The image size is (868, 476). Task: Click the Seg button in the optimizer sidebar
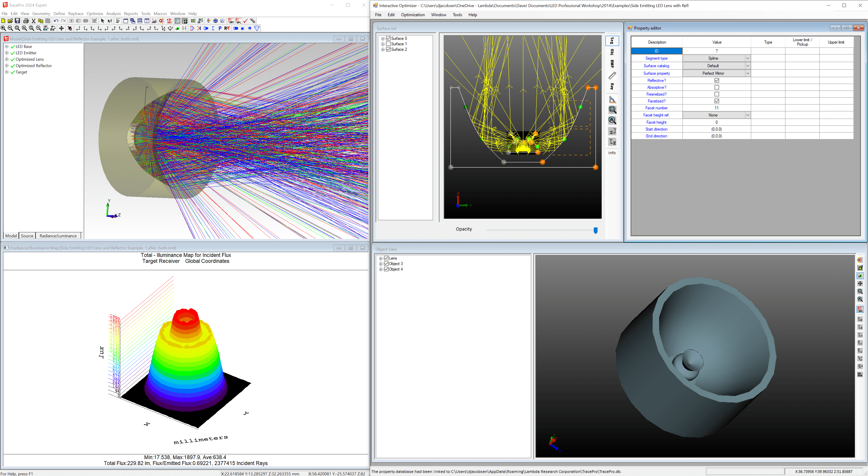612,41
